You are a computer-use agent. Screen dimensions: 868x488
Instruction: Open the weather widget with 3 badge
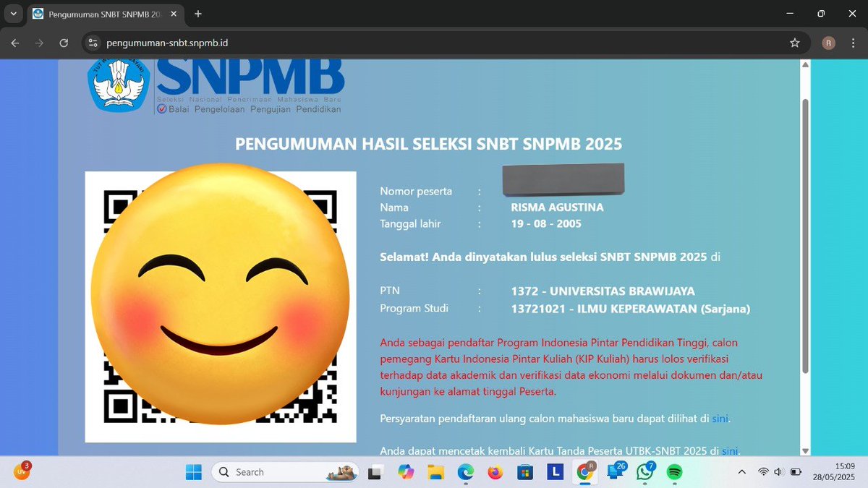click(22, 471)
